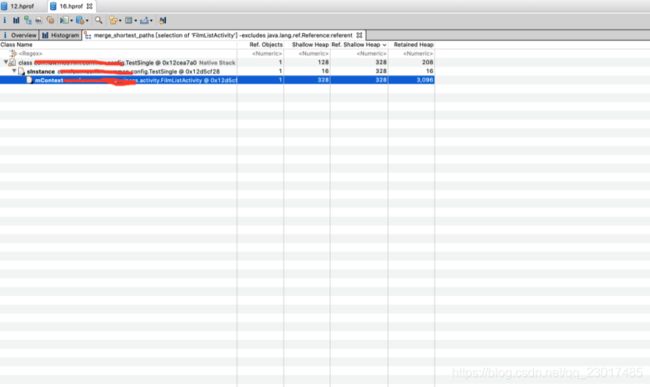Click Shallow Heap value 128
The width and height of the screenshot is (650, 387).
[x=323, y=62]
